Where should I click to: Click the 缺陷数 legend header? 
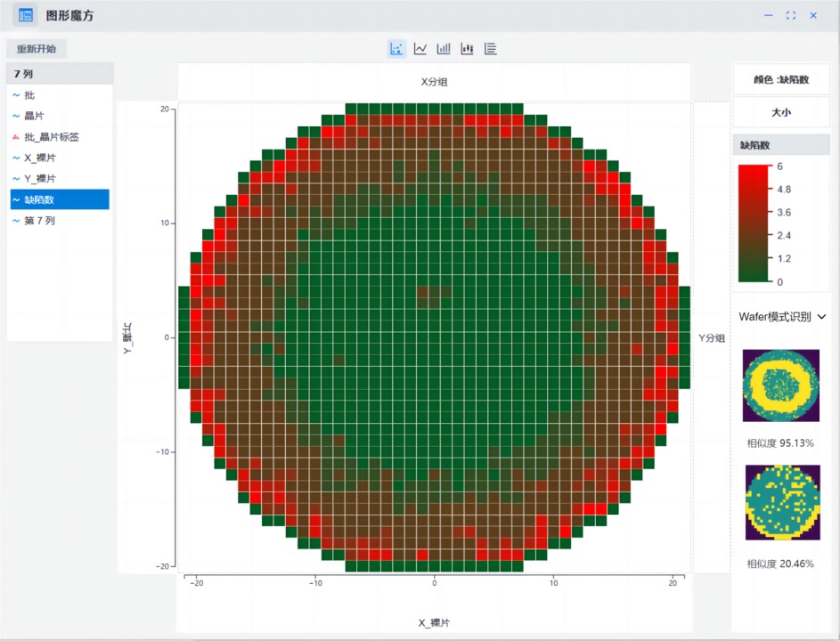point(781,145)
